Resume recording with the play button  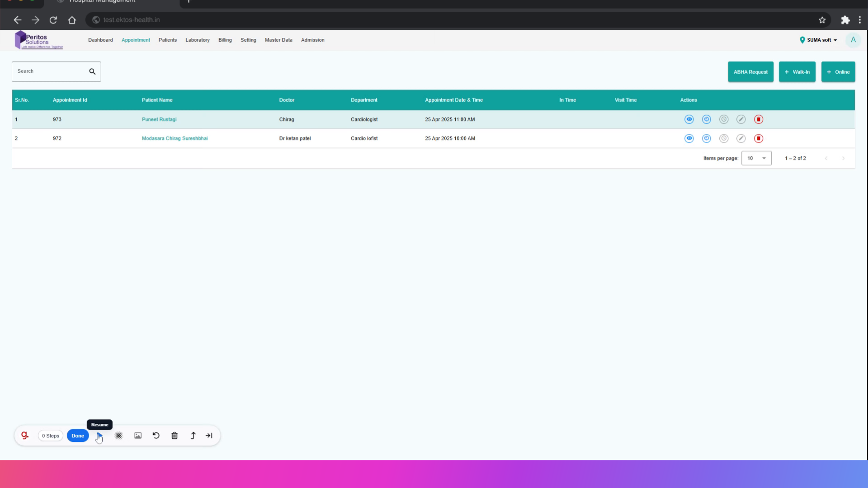[x=99, y=436]
